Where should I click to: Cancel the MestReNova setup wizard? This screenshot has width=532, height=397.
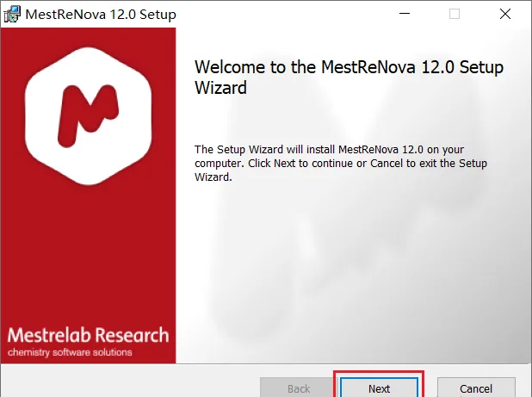[x=476, y=388]
